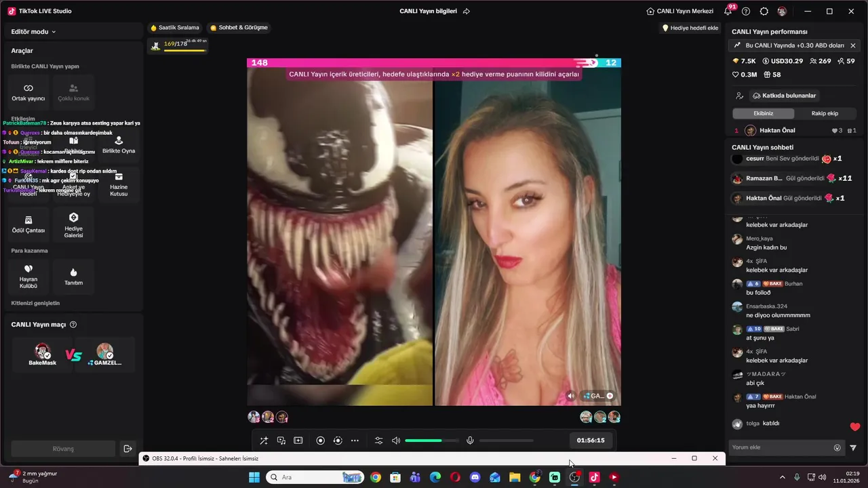Share the CANLI Yayın bilgileri arrow icon
This screenshot has width=868, height=488.
(466, 12)
